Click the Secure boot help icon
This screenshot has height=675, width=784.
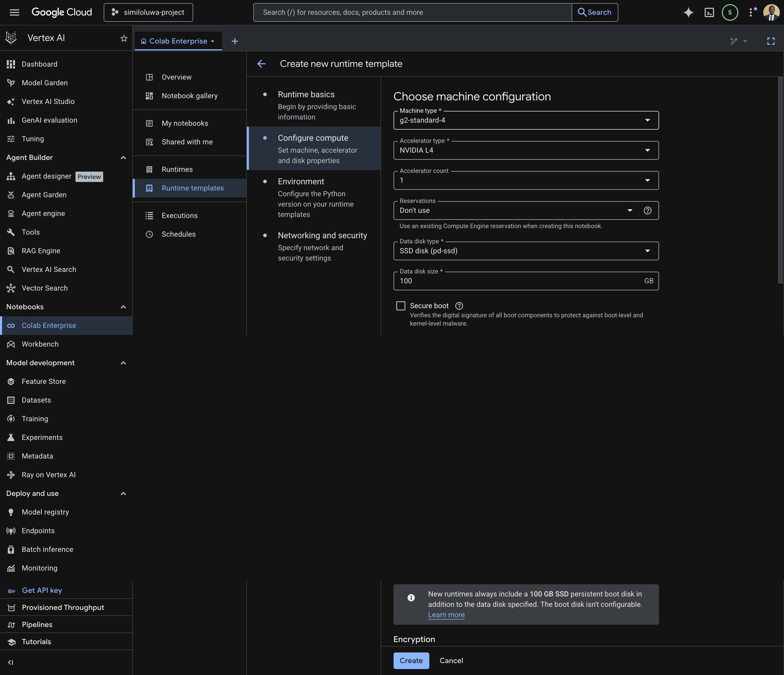[x=459, y=306]
